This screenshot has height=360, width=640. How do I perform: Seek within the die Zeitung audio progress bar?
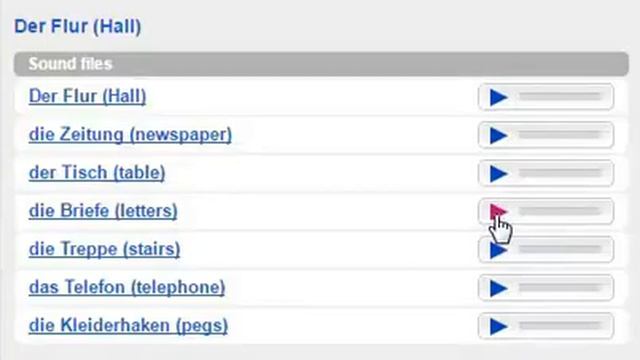point(560,135)
